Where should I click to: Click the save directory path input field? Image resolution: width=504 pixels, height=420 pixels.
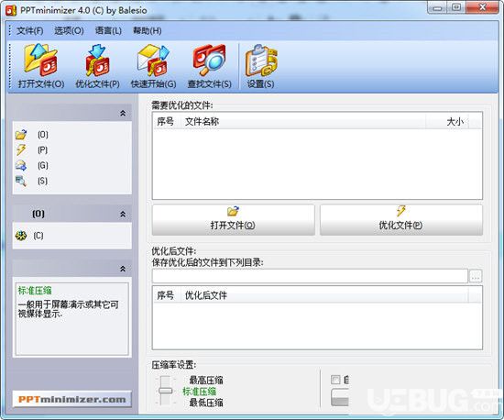point(310,276)
